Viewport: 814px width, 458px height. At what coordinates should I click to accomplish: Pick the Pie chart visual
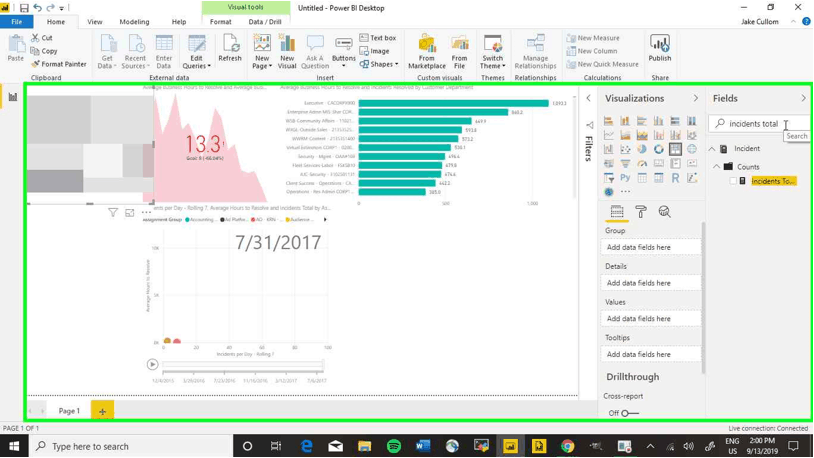pyautogui.click(x=642, y=150)
